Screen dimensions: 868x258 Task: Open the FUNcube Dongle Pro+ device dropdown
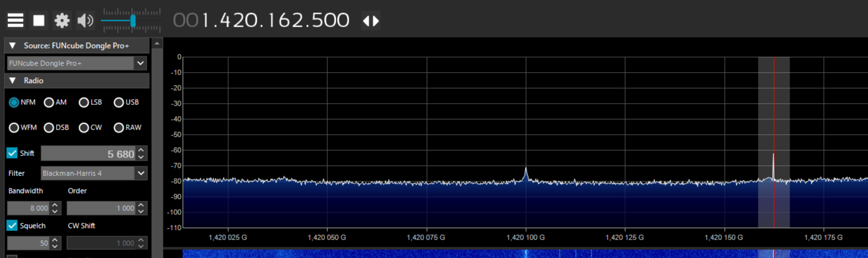tap(140, 63)
